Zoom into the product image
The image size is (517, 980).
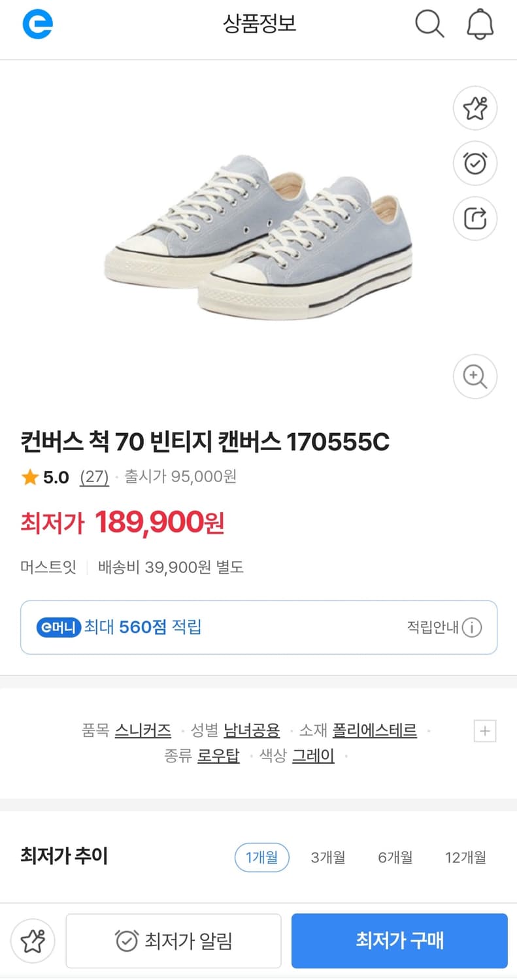coord(475,376)
